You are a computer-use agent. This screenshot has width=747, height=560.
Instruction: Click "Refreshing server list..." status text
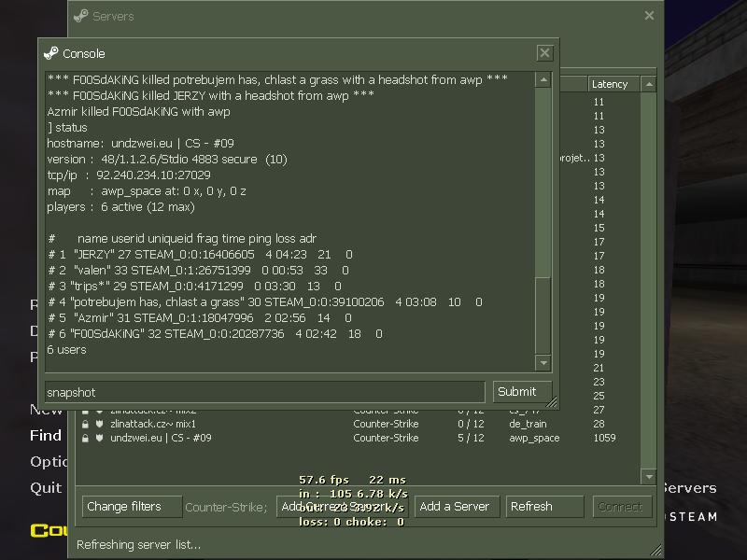[138, 545]
